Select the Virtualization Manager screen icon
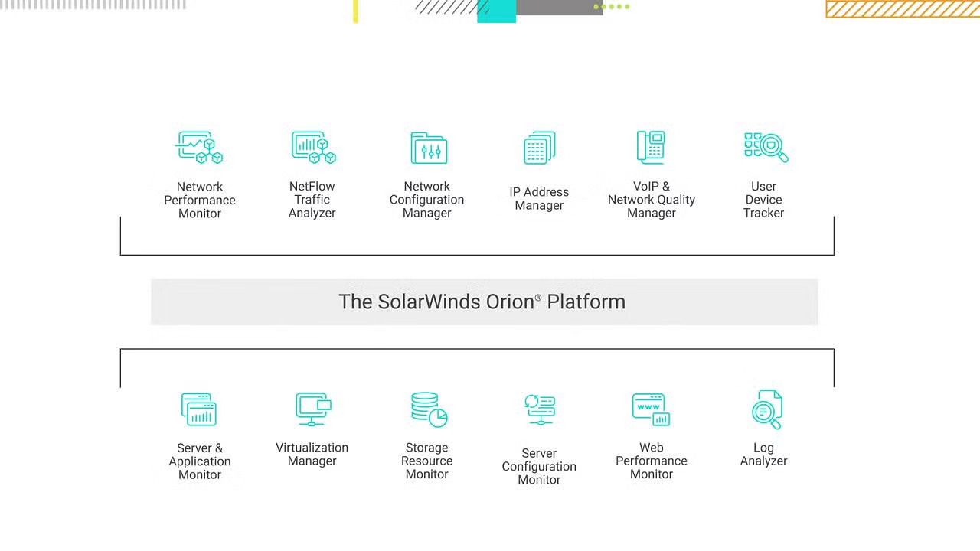This screenshot has height=551, width=980. point(312,409)
